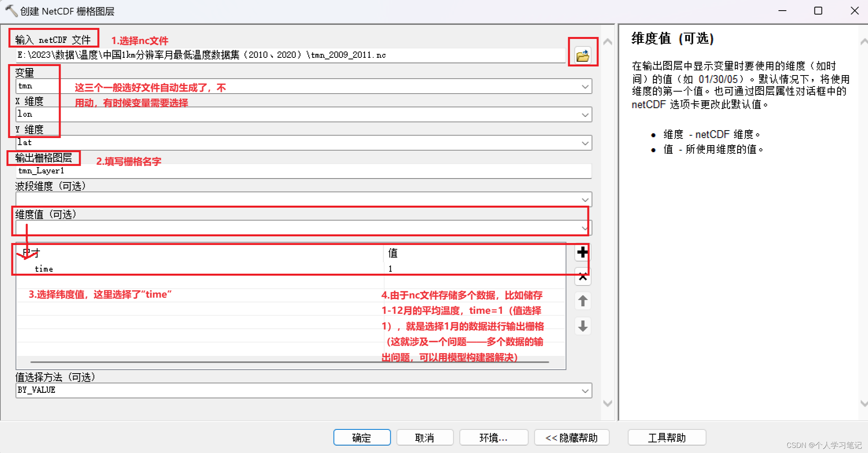
Task: Open the 环境 settings dialog
Action: tap(493, 437)
